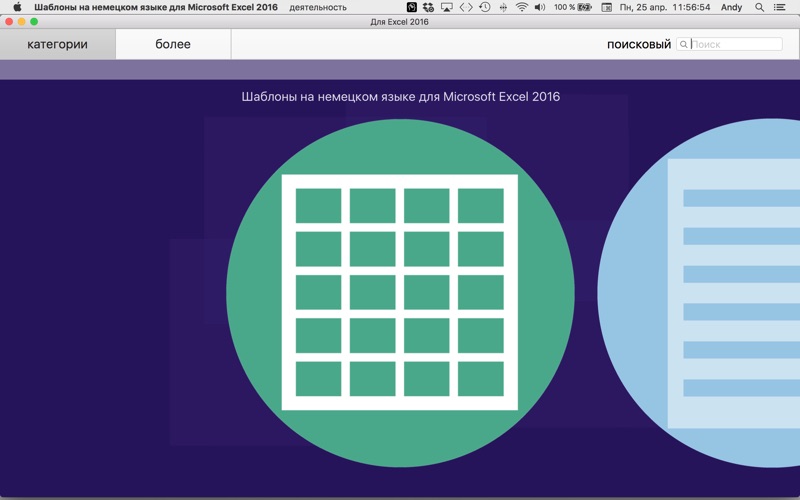Image resolution: width=800 pixels, height=500 pixels.
Task: Open Notification Center list icon
Action: pos(780,7)
